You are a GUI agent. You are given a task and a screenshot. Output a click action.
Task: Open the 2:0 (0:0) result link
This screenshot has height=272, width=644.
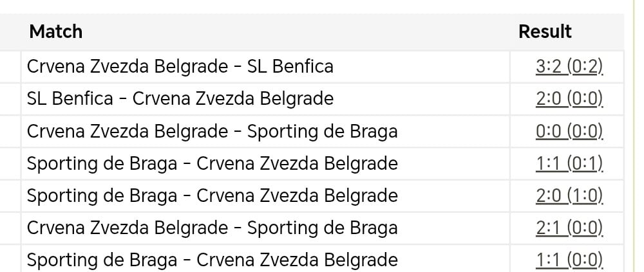coord(569,98)
